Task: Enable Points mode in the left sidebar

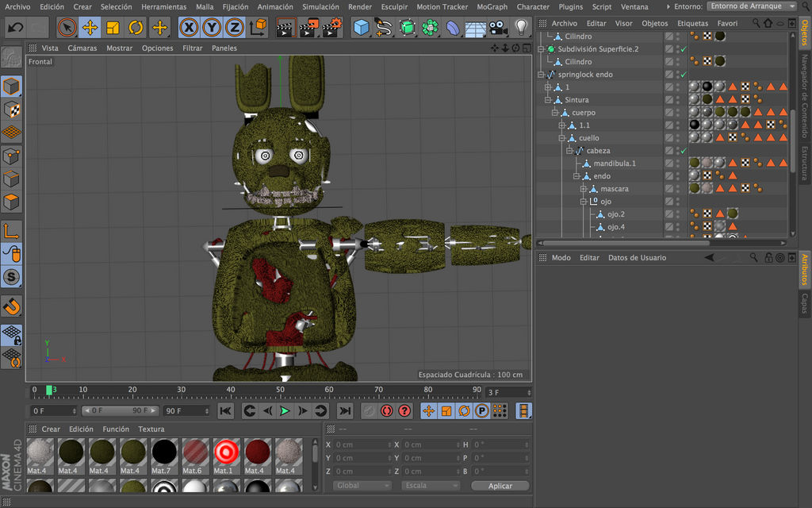Action: [11, 156]
